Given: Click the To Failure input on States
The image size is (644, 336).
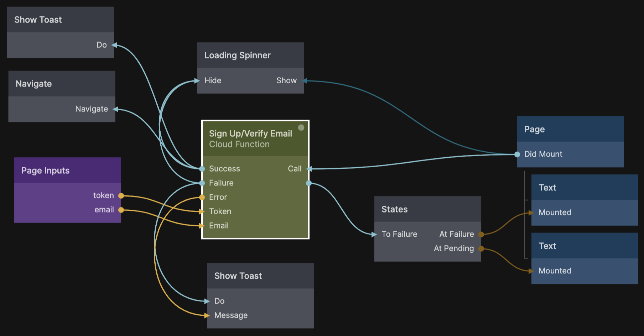Looking at the screenshot, I should [399, 234].
